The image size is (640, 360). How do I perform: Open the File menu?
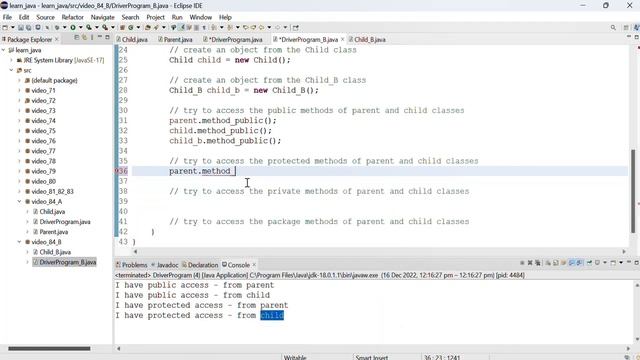coord(7,17)
